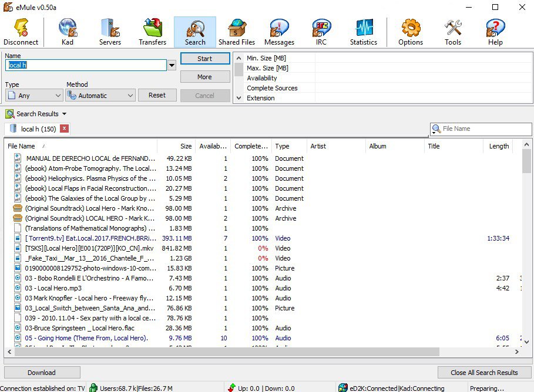The width and height of the screenshot is (534, 392).
Task: Sort by Title column header
Action: tap(454, 146)
